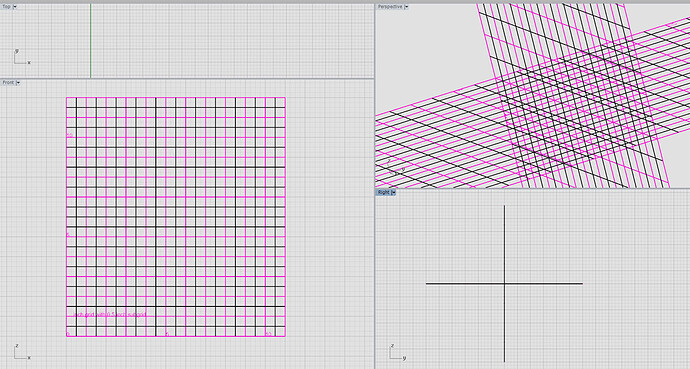Select the horizontal black line in Right view
Screen dimensions: 690x369
tap(504, 284)
